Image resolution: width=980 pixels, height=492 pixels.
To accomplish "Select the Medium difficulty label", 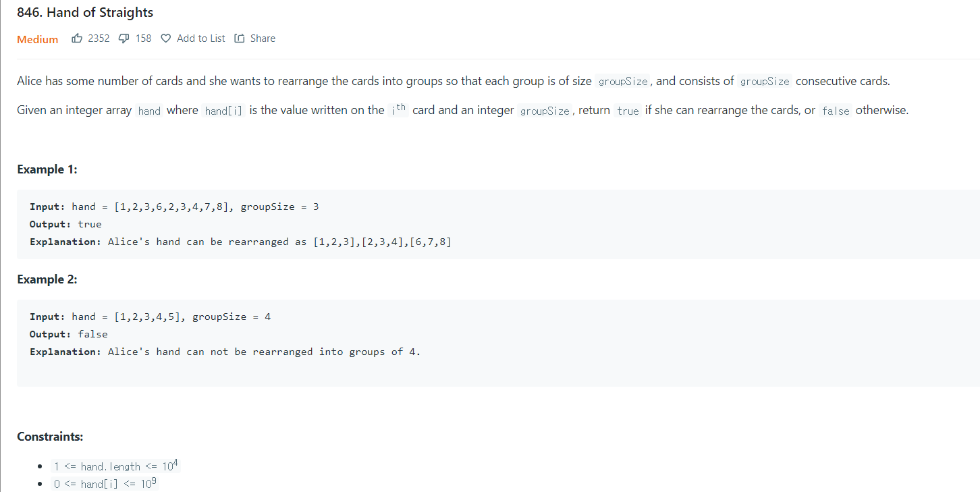I will pos(37,39).
